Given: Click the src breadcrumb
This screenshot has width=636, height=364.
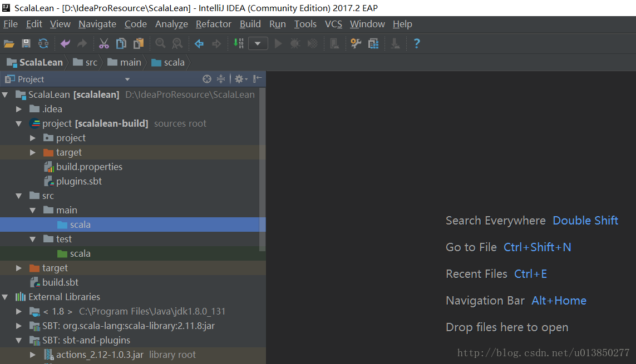Looking at the screenshot, I should 85,62.
